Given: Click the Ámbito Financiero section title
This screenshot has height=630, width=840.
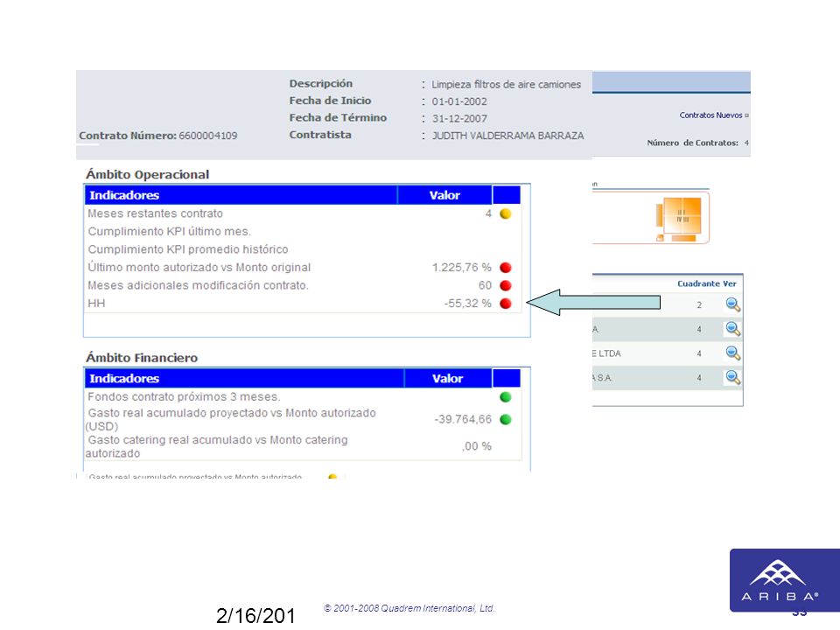Looking at the screenshot, I should (142, 358).
